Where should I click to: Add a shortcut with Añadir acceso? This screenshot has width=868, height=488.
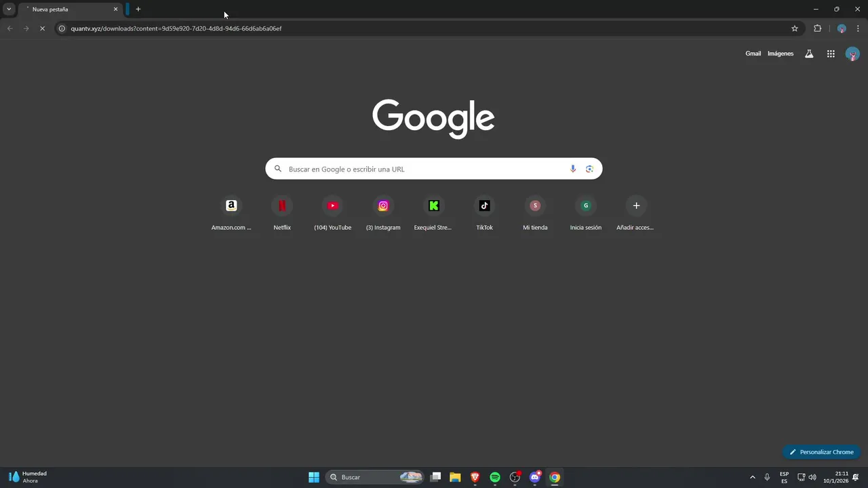tap(636, 213)
